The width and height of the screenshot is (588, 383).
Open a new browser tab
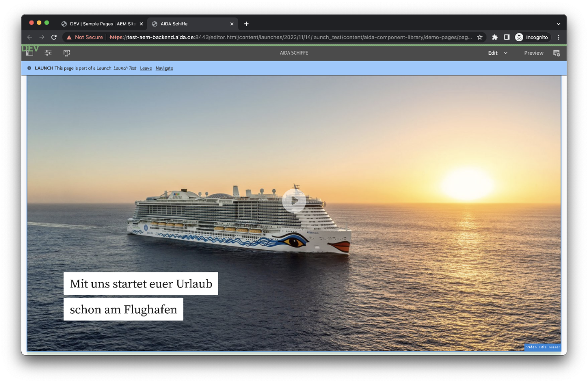coord(246,24)
